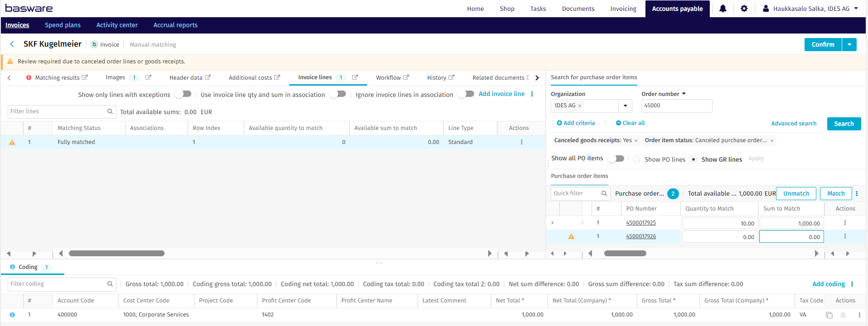Remove the Canceled goods receipts filter
Screen dimensions: 868x326
coord(636,141)
